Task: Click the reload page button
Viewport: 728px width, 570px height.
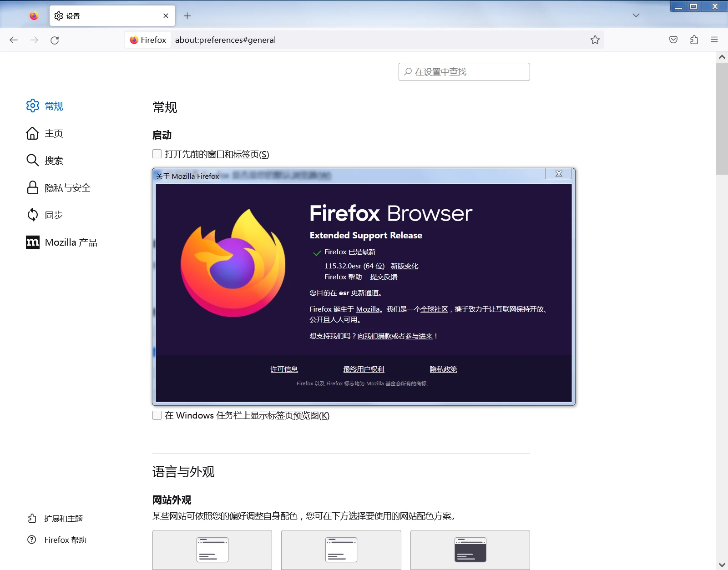Action: point(55,40)
